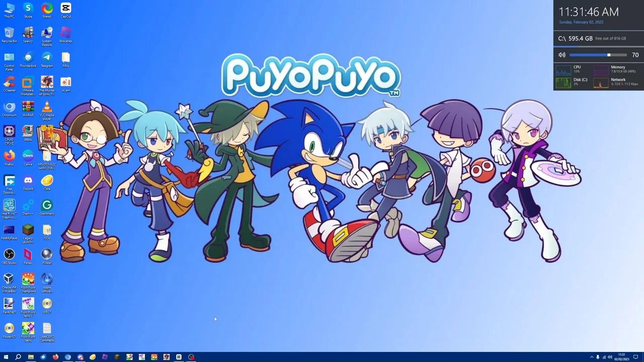Click the CapCut desktop icon
Image resolution: width=644 pixels, height=362 pixels.
(x=65, y=9)
